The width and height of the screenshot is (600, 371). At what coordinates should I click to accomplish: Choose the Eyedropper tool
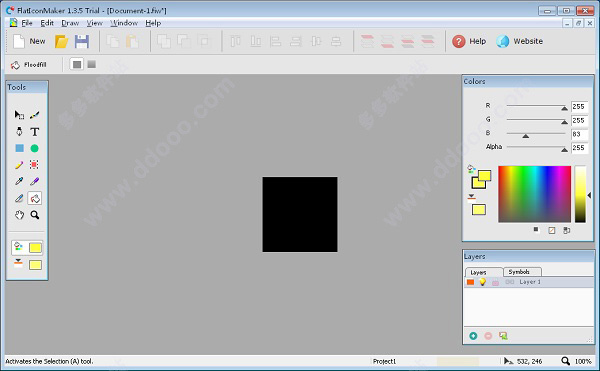pos(19,181)
